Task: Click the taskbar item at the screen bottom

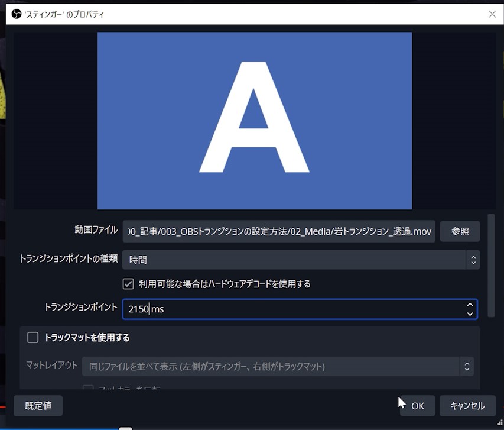Action: (x=126, y=427)
